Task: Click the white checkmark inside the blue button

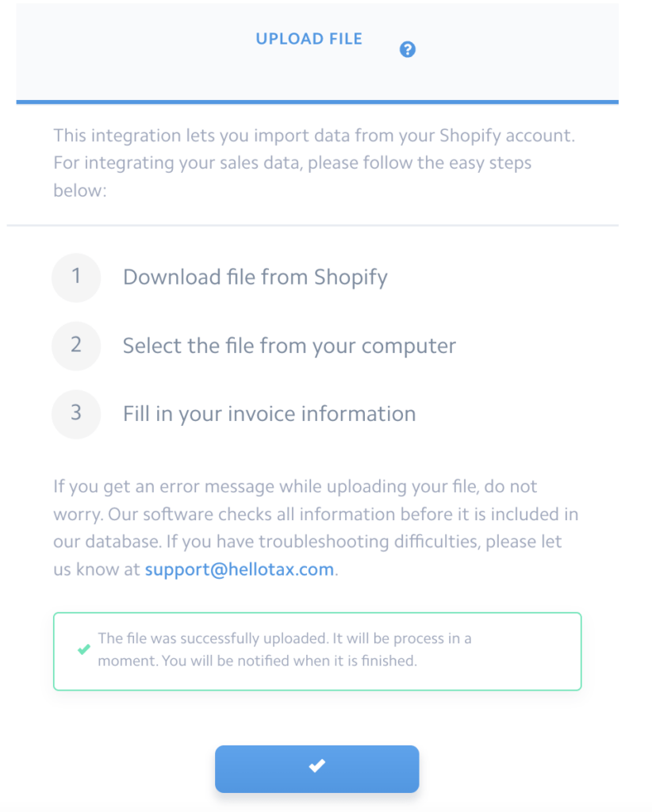Action: coord(317,765)
